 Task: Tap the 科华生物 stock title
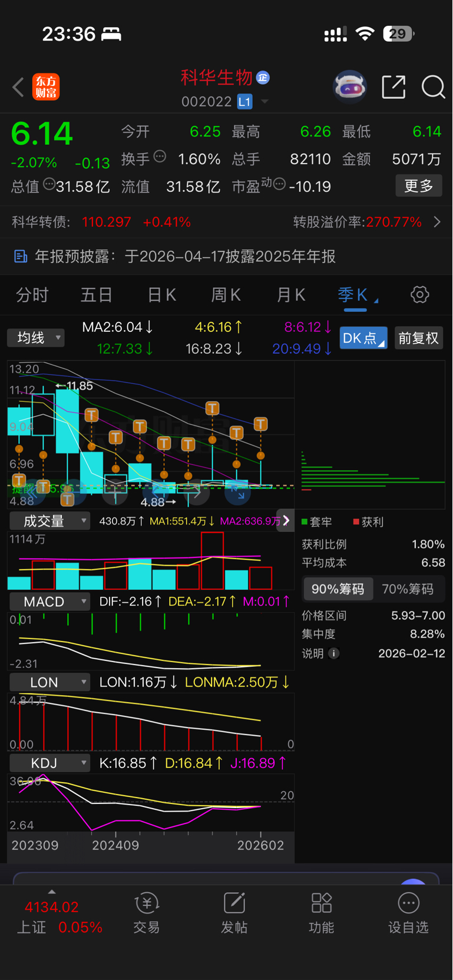click(x=217, y=77)
